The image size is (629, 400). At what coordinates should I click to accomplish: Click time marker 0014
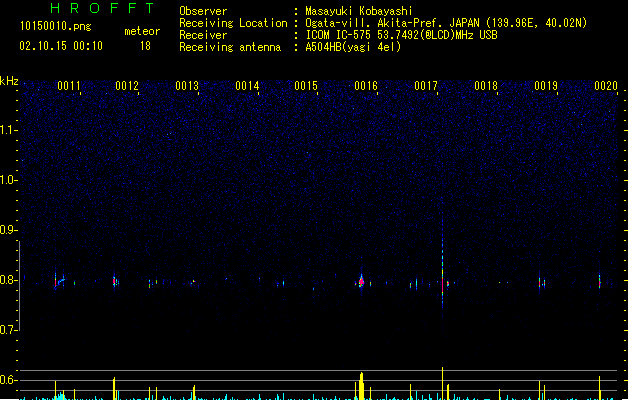click(x=247, y=86)
